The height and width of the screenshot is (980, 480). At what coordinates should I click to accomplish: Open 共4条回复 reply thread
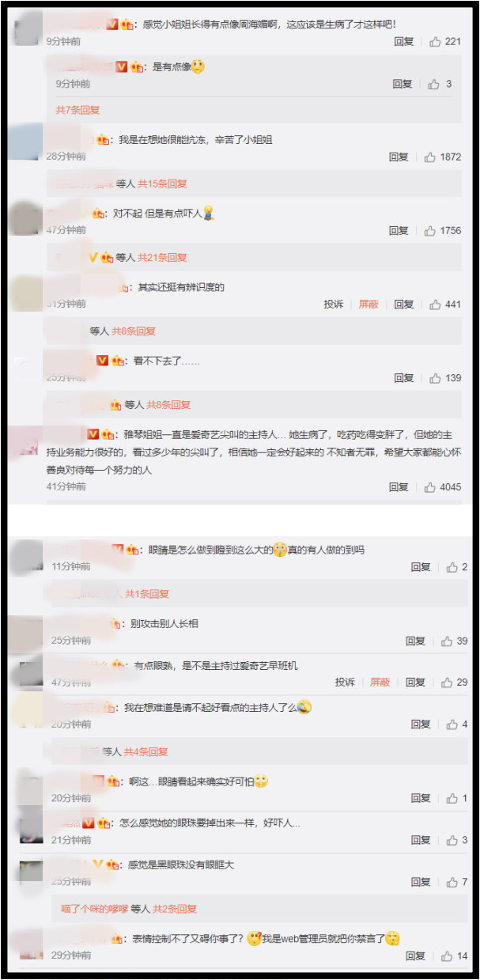(146, 751)
